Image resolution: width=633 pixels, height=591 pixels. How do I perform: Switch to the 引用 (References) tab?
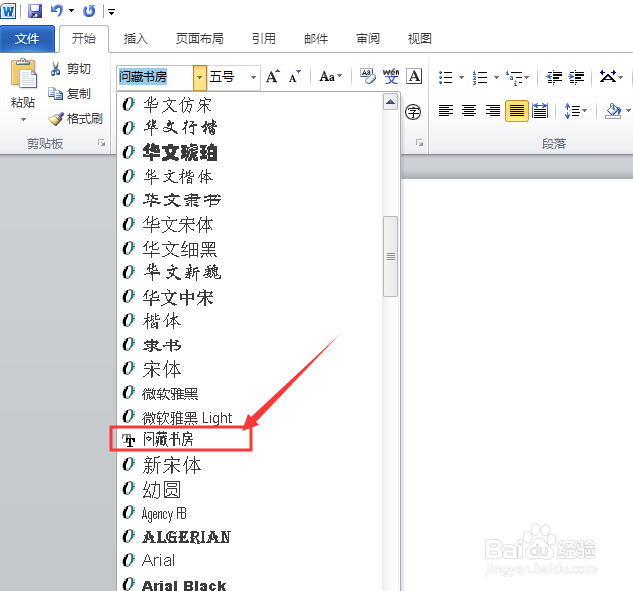[x=264, y=39]
